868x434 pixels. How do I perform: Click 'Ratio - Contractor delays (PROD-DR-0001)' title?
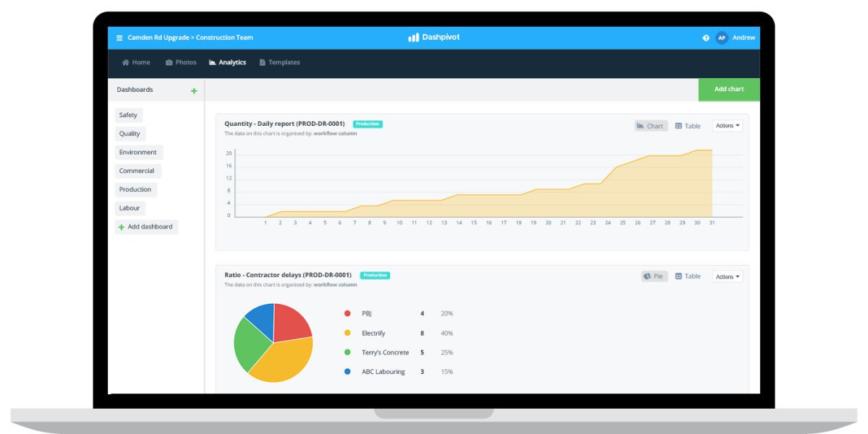(x=288, y=275)
